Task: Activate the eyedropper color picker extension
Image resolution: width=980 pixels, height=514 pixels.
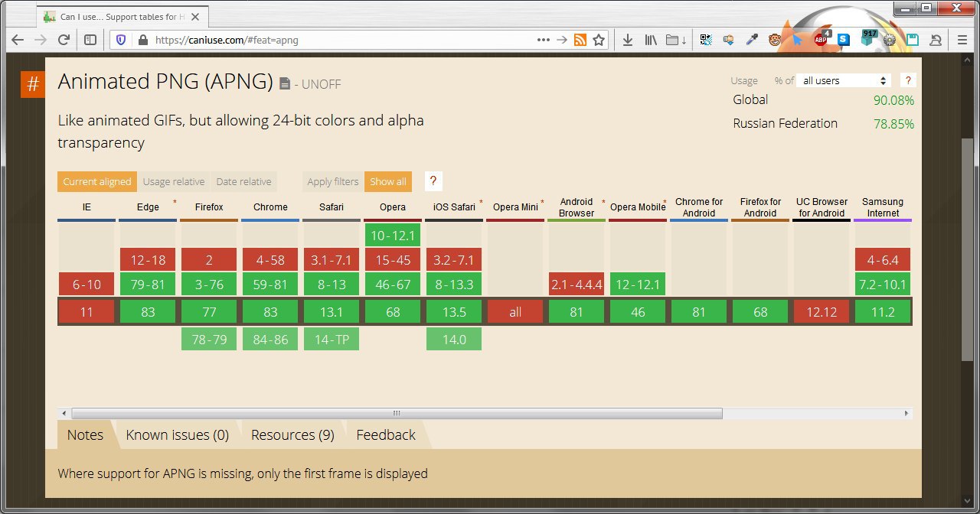Action: point(752,40)
